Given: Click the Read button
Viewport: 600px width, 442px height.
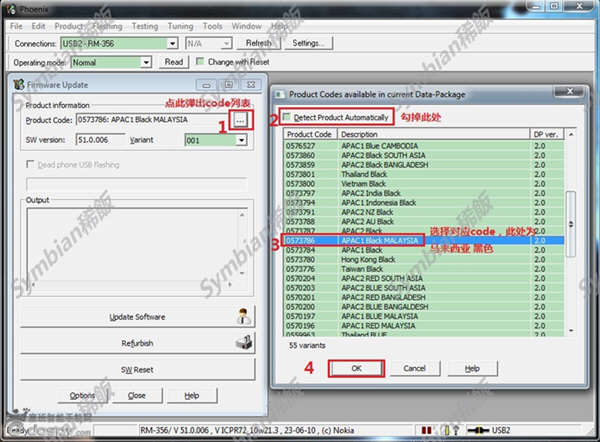Looking at the screenshot, I should coord(174,62).
